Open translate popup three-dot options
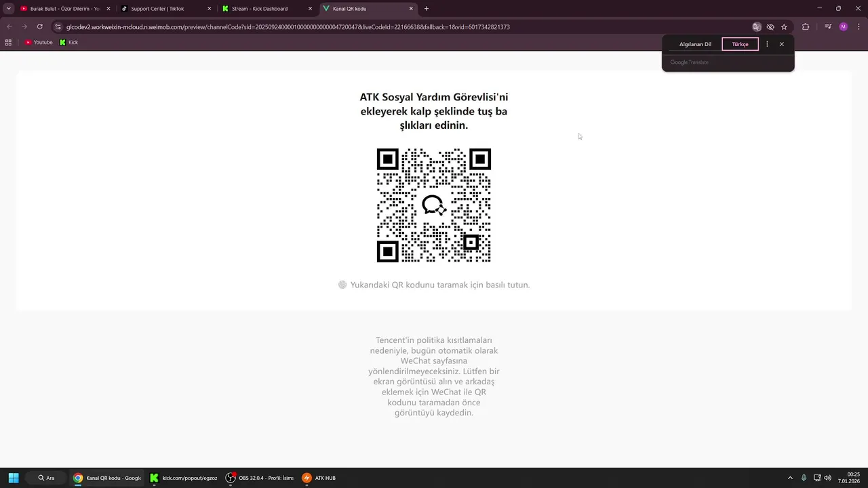The image size is (868, 488). coord(767,44)
